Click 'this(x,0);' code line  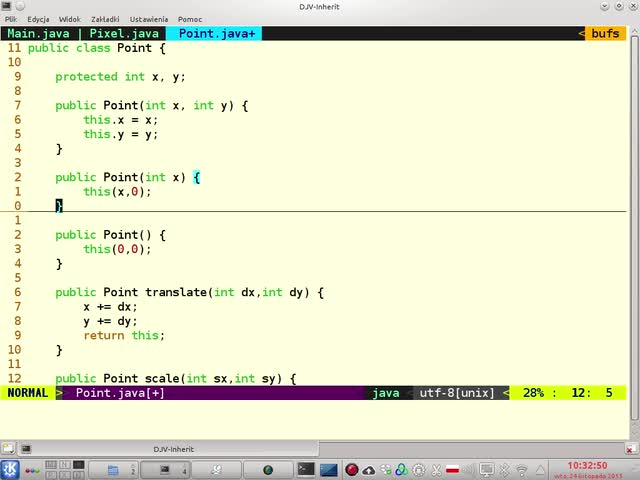(117, 191)
